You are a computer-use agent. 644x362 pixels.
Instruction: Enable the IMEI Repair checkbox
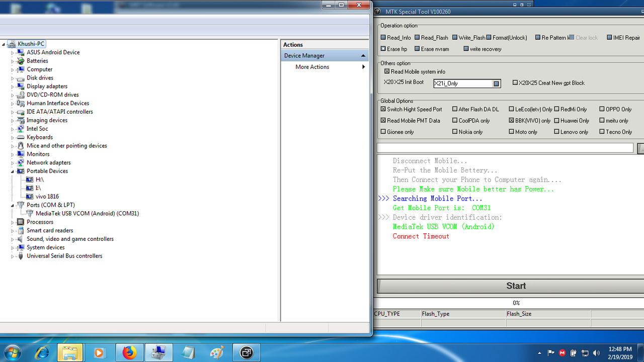609,38
